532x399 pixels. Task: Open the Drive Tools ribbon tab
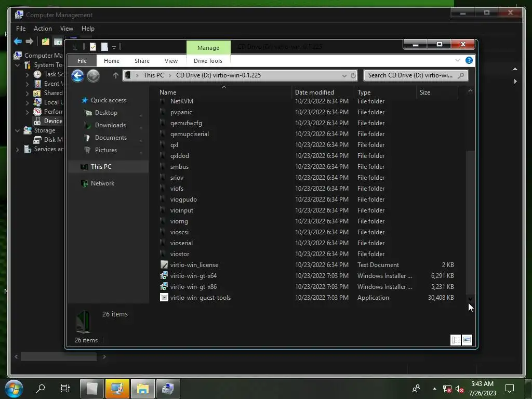click(x=208, y=61)
